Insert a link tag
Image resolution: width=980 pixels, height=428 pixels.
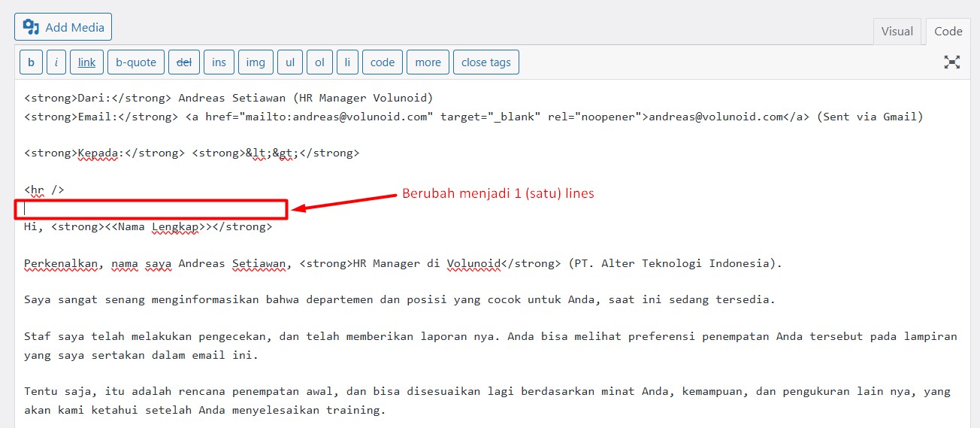(x=87, y=62)
